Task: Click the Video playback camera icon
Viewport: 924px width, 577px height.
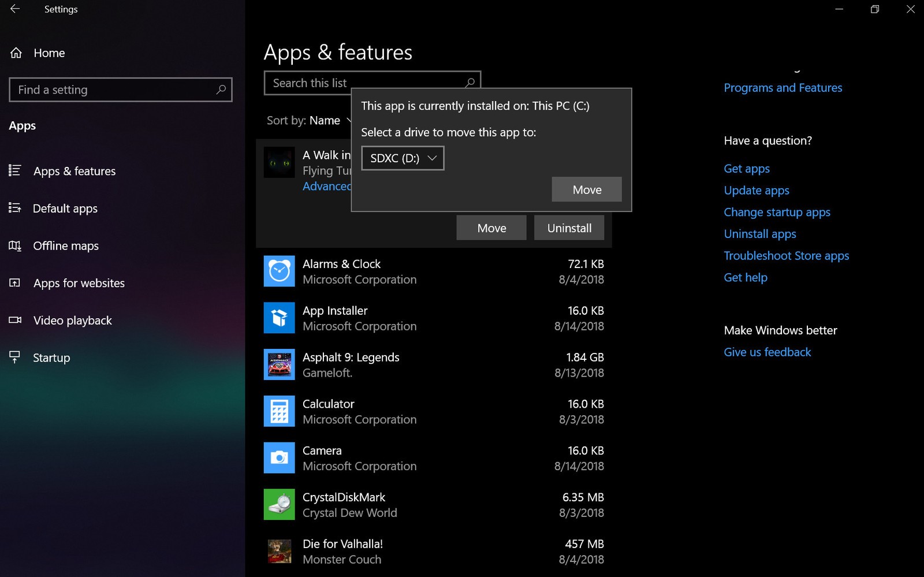Action: pos(15,320)
